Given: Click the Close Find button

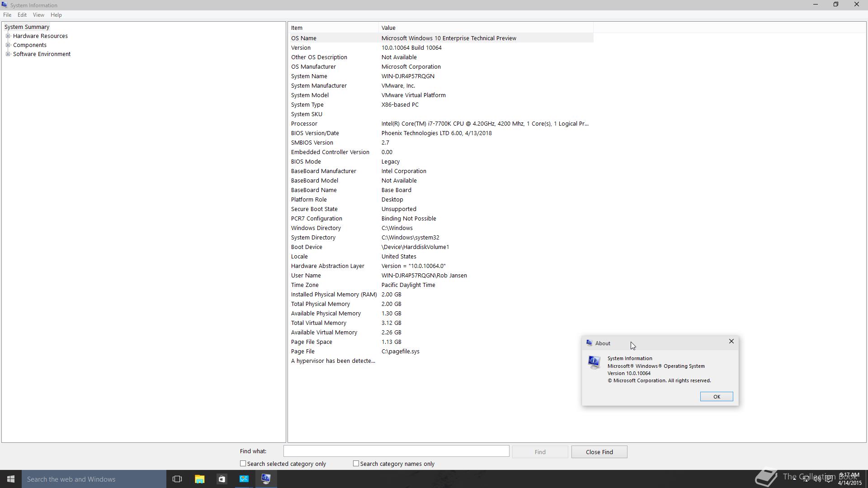Looking at the screenshot, I should [599, 452].
